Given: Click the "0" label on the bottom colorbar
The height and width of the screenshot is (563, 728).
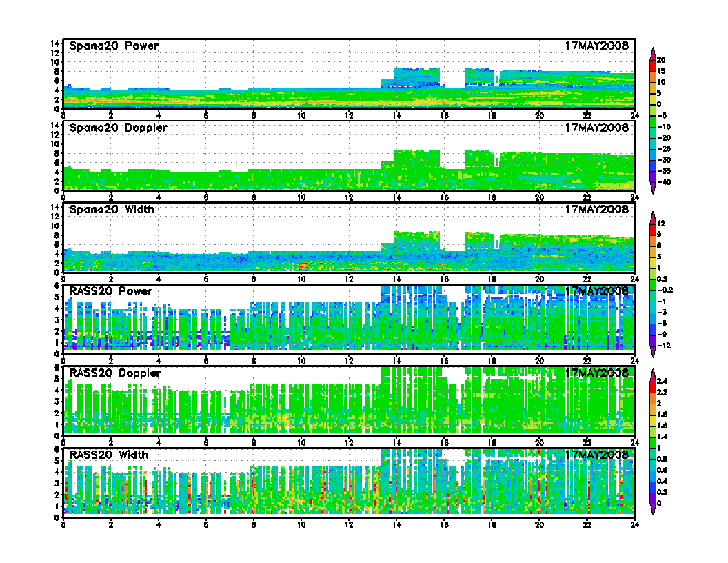Looking at the screenshot, I should coord(659,504).
